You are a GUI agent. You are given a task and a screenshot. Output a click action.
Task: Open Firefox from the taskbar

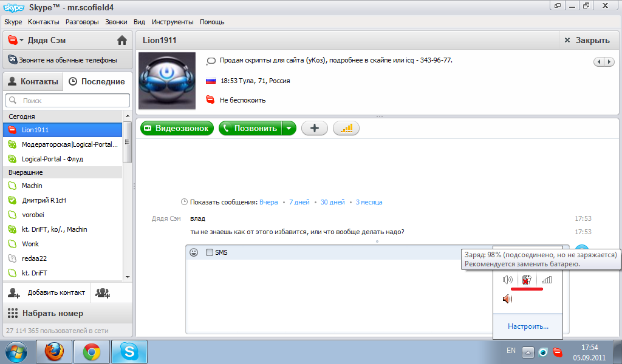point(54,352)
